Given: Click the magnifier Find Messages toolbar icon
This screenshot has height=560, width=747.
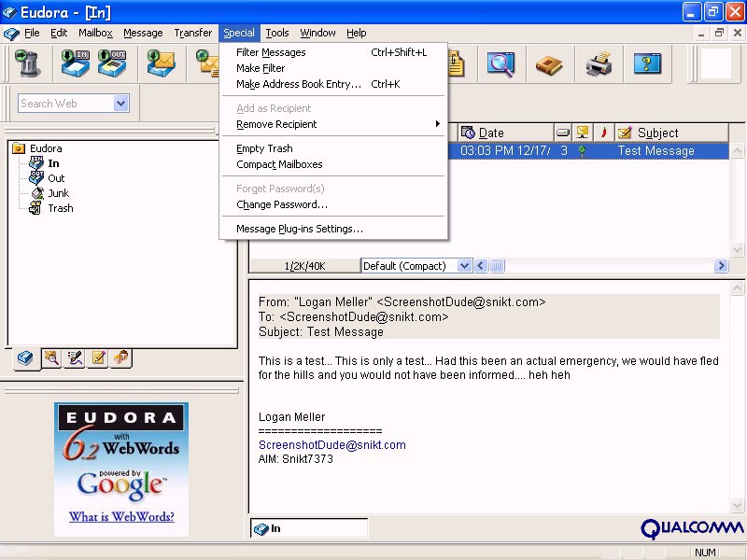Looking at the screenshot, I should click(500, 63).
